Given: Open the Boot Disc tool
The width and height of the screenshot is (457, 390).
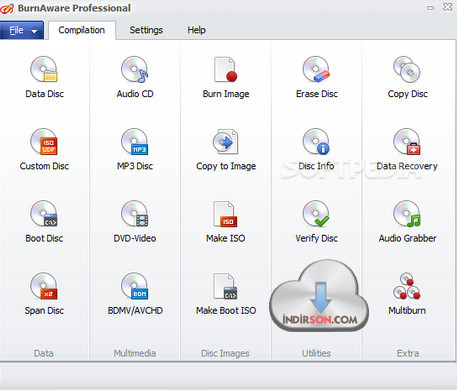Looking at the screenshot, I should coord(44,222).
